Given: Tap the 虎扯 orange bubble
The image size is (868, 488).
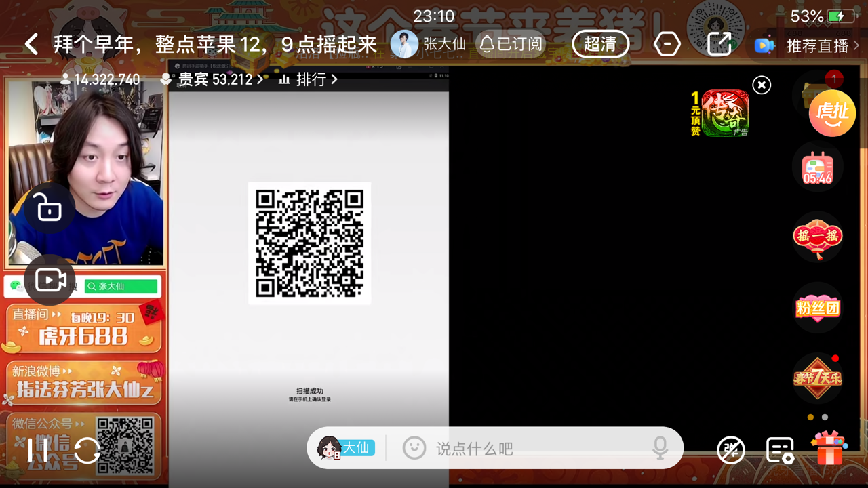Looking at the screenshot, I should [x=832, y=113].
